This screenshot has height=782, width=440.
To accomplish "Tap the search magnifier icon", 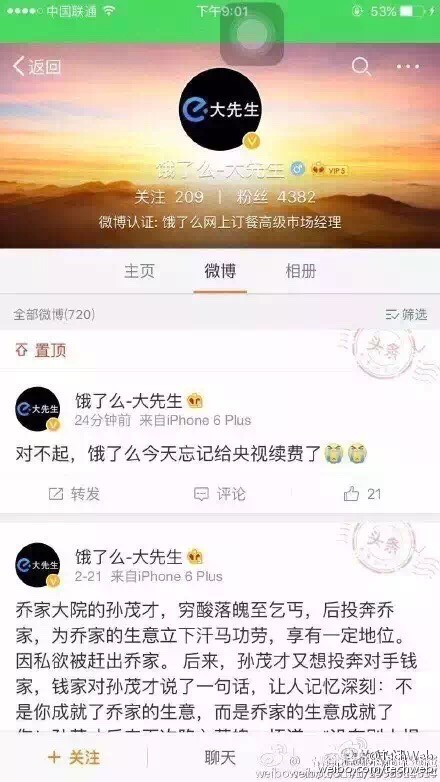I will 361,66.
